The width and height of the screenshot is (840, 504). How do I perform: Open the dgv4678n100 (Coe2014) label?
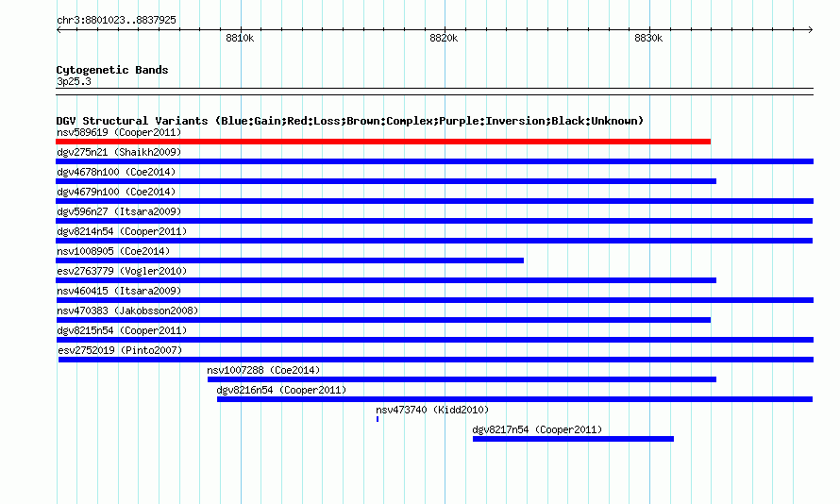(116, 172)
